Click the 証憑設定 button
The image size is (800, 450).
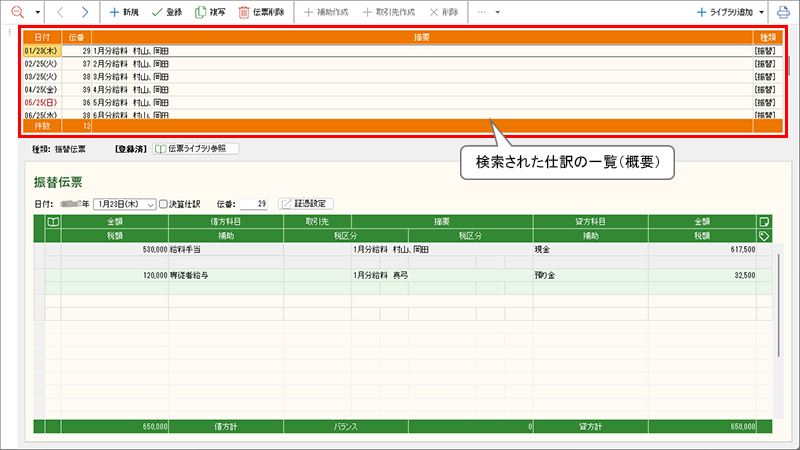pyautogui.click(x=306, y=204)
